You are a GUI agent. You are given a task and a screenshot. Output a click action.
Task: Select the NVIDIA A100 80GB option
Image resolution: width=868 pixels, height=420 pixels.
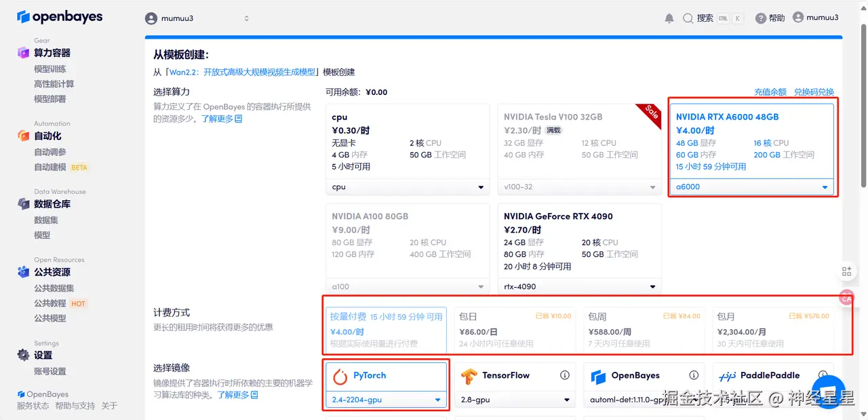point(407,242)
